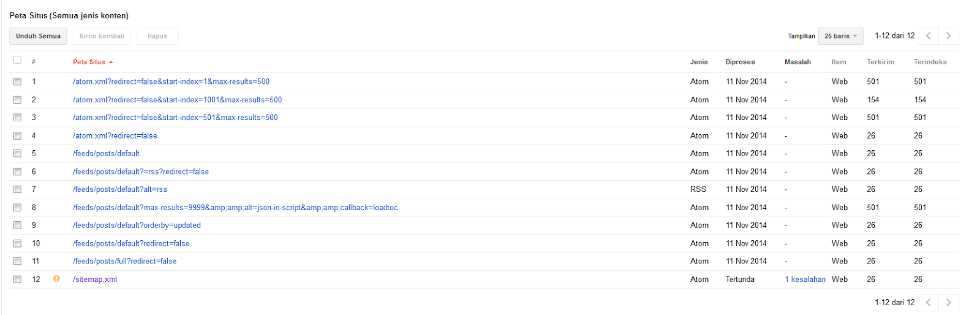Check the box for sitemap row 3
This screenshot has height=315, width=980.
click(17, 118)
